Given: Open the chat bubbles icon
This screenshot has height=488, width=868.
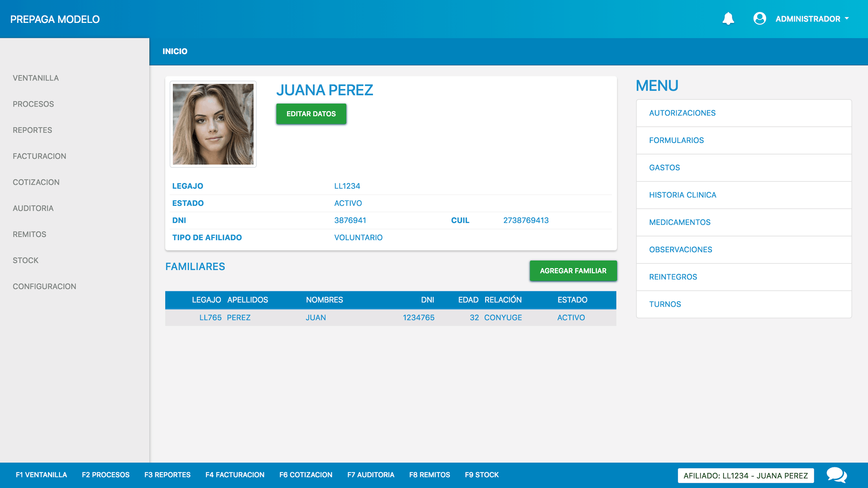Looking at the screenshot, I should click(836, 475).
